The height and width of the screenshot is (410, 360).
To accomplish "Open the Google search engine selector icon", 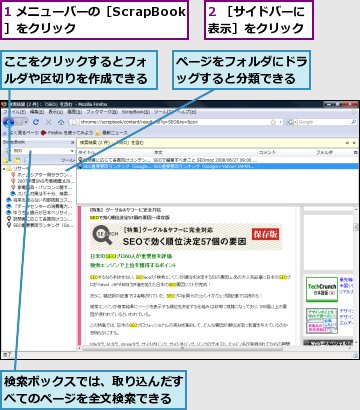I will (291, 122).
